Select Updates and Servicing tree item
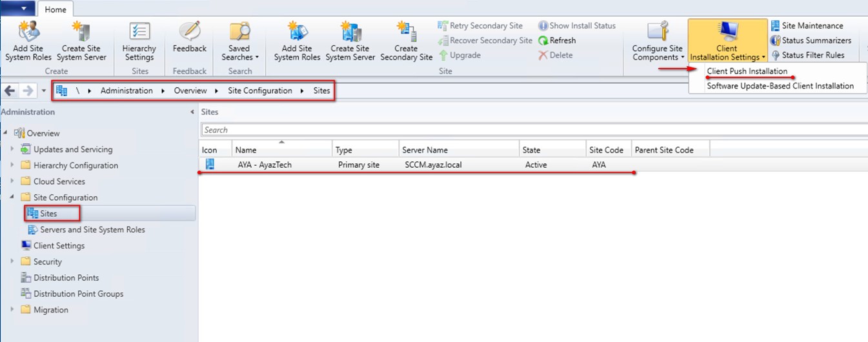 pyautogui.click(x=73, y=150)
